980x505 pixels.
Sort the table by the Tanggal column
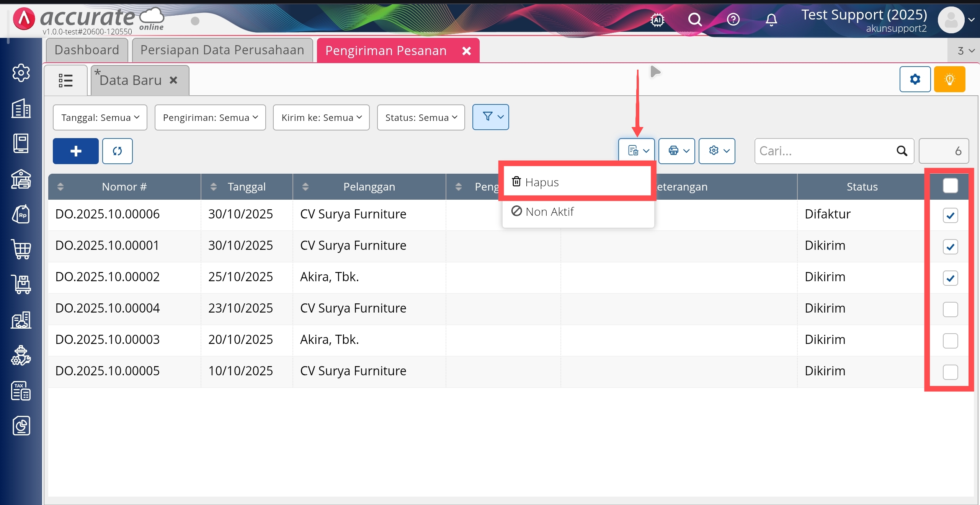(x=246, y=187)
